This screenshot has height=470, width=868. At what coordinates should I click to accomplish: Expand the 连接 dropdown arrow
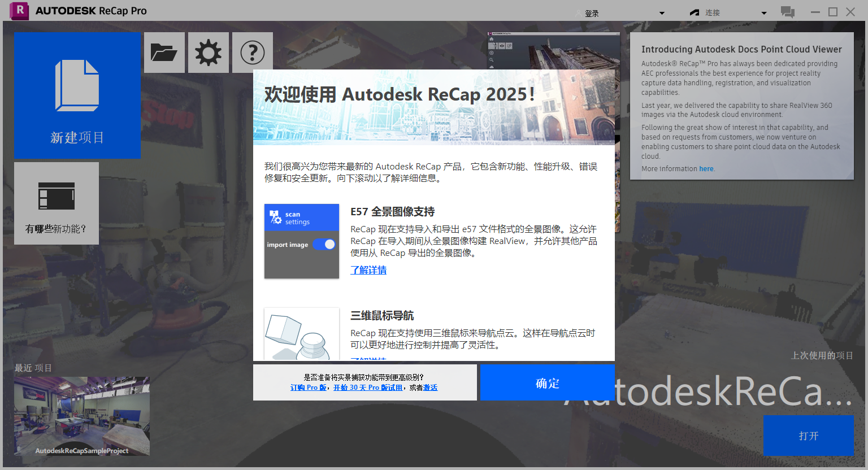(763, 12)
